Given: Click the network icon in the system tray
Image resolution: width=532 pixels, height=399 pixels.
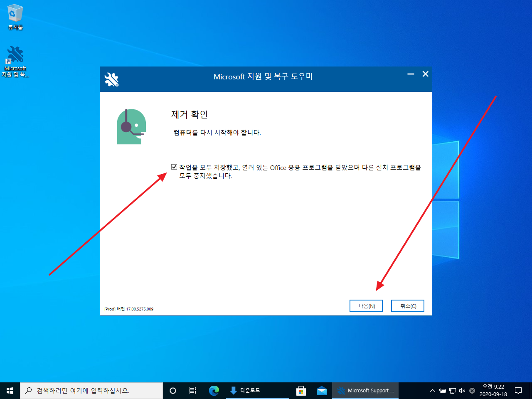Looking at the screenshot, I should pyautogui.click(x=453, y=390).
